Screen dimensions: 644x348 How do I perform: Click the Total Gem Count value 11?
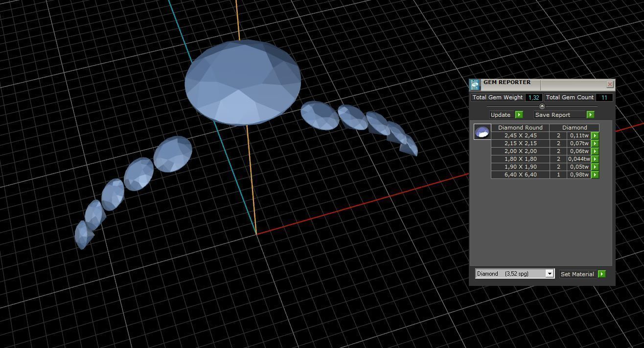point(604,97)
